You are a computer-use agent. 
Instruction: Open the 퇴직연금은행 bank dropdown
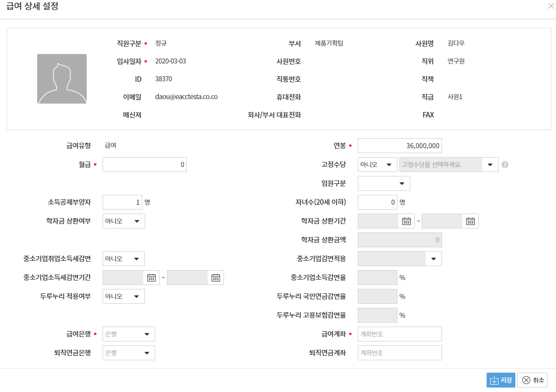pos(128,353)
